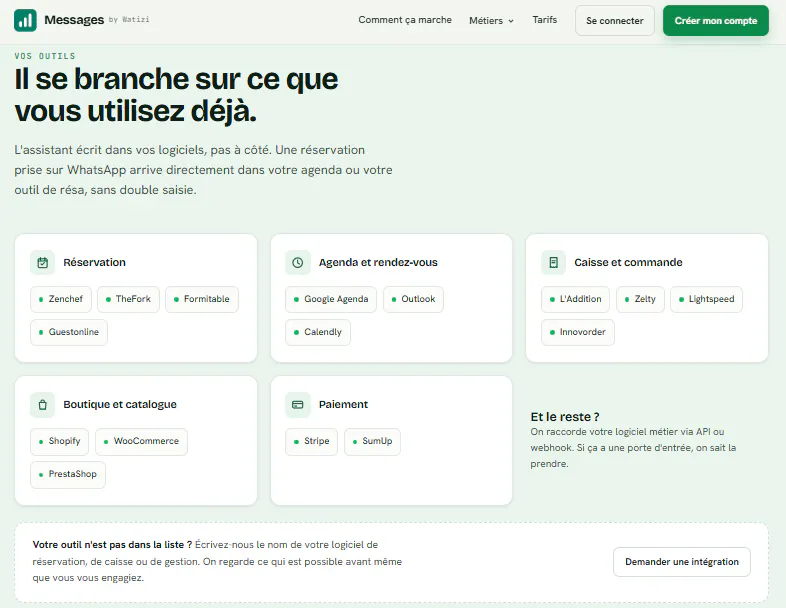Click Créer mon compte button

click(715, 21)
